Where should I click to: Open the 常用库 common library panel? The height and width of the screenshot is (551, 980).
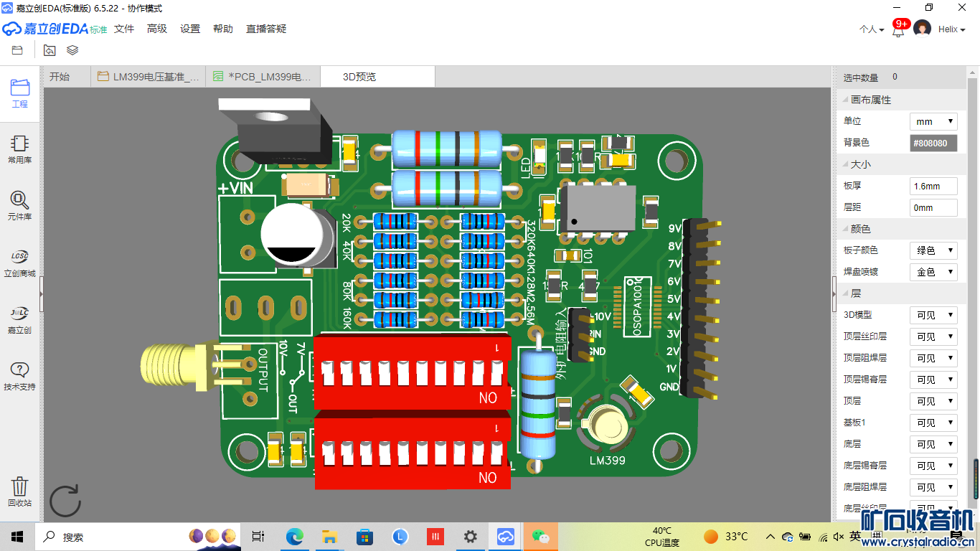click(x=20, y=149)
